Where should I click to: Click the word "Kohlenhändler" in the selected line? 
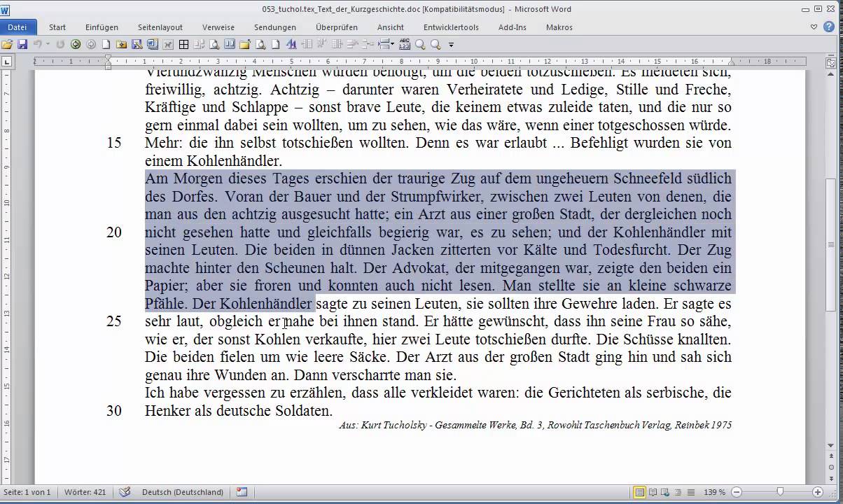click(266, 304)
